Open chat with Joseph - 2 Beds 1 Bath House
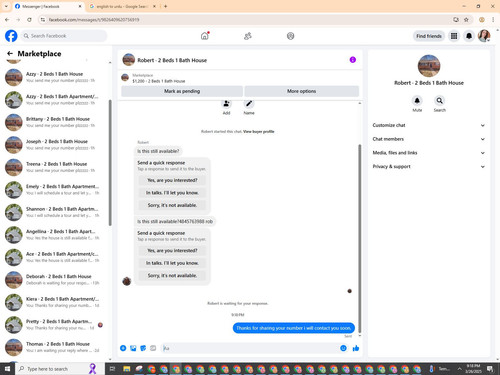The image size is (500, 375). pyautogui.click(x=56, y=145)
